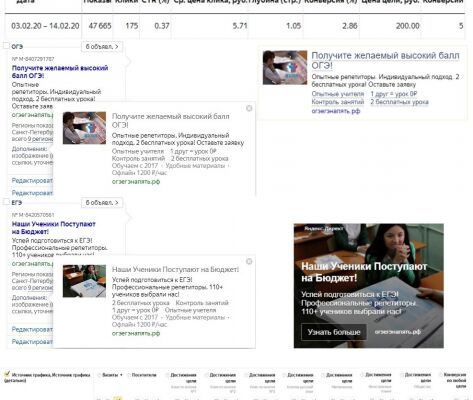Viewport: 473px width, 400px height.
Task: Click the banner headline Наши Ученики Поступают на Бюджет
Action: tap(364, 272)
